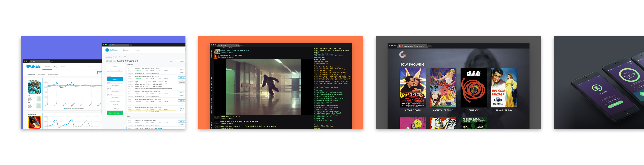Expand the Ad Type filter dropdown

(x=115, y=91)
